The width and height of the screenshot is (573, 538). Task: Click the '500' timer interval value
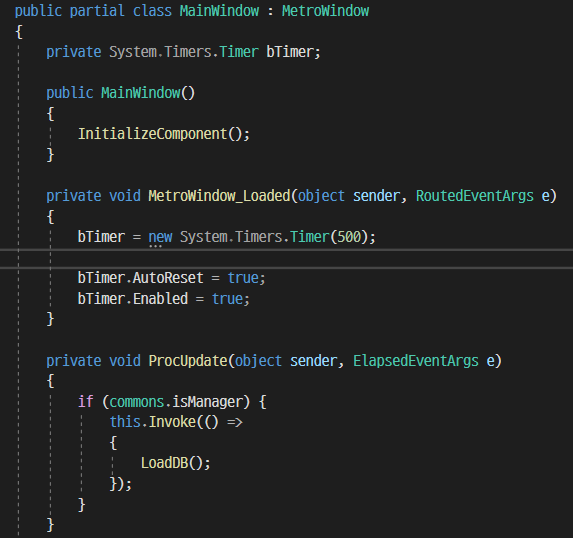click(x=349, y=237)
